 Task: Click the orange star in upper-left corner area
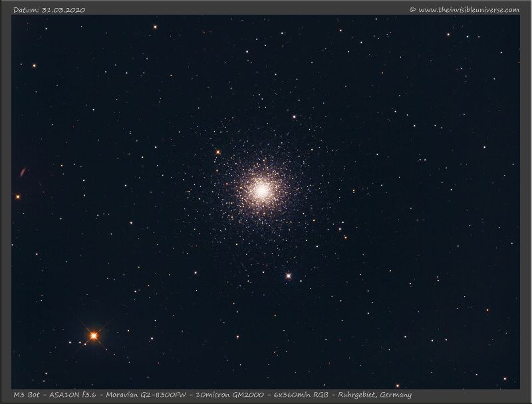coord(34,66)
